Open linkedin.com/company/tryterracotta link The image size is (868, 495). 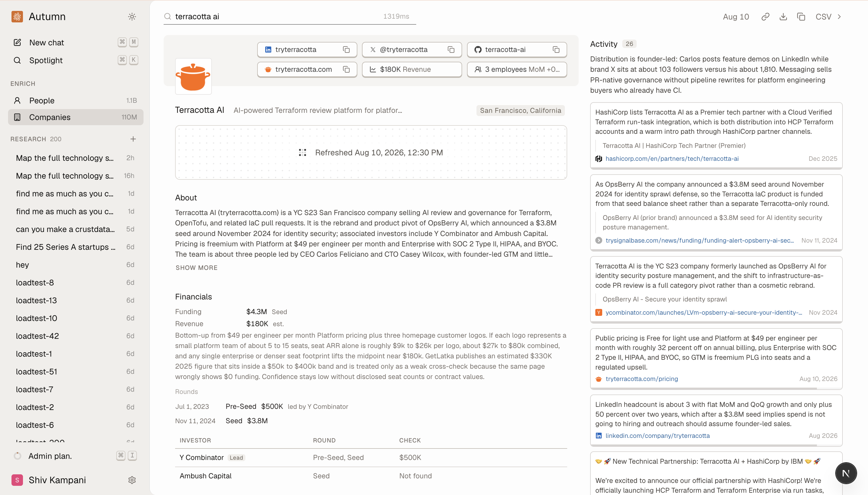[657, 436]
